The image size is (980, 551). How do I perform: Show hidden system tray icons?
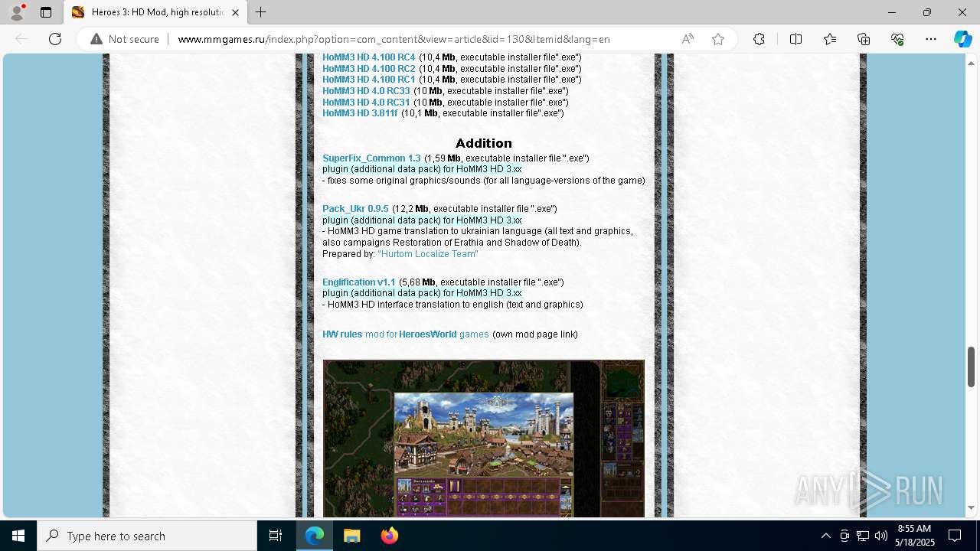825,536
